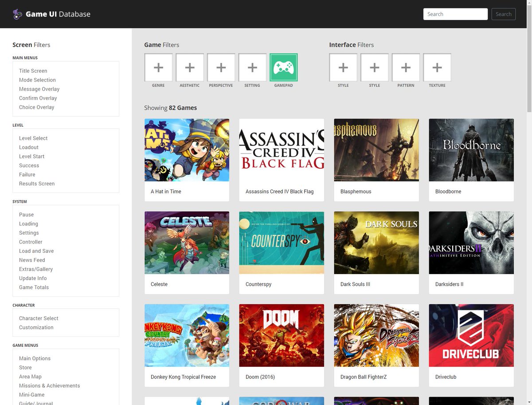Toggle the active Gamepad filter
The image size is (532, 405).
point(284,67)
